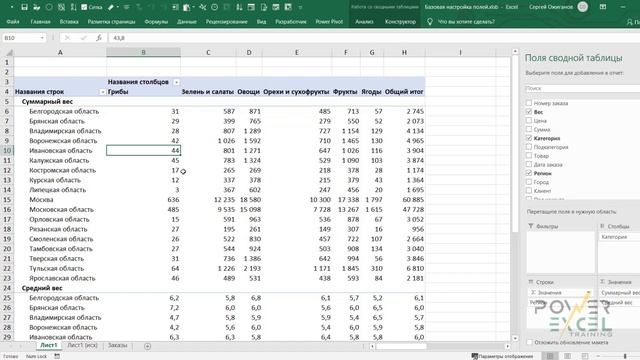Image resolution: width=640 pixels, height=360 pixels.
Task: Open the Файл menu
Action: pyautogui.click(x=13, y=22)
